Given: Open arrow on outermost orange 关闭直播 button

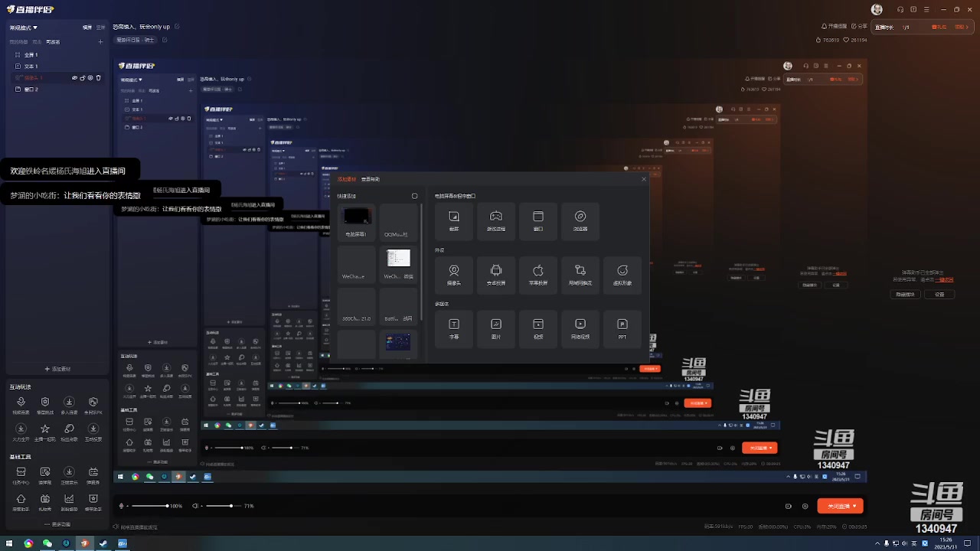Looking at the screenshot, I should coord(856,506).
